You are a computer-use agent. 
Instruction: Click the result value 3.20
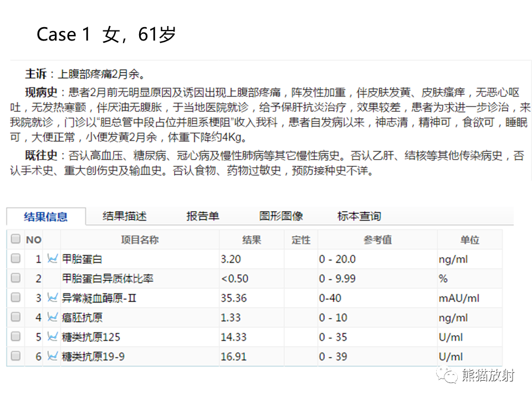pyautogui.click(x=231, y=259)
